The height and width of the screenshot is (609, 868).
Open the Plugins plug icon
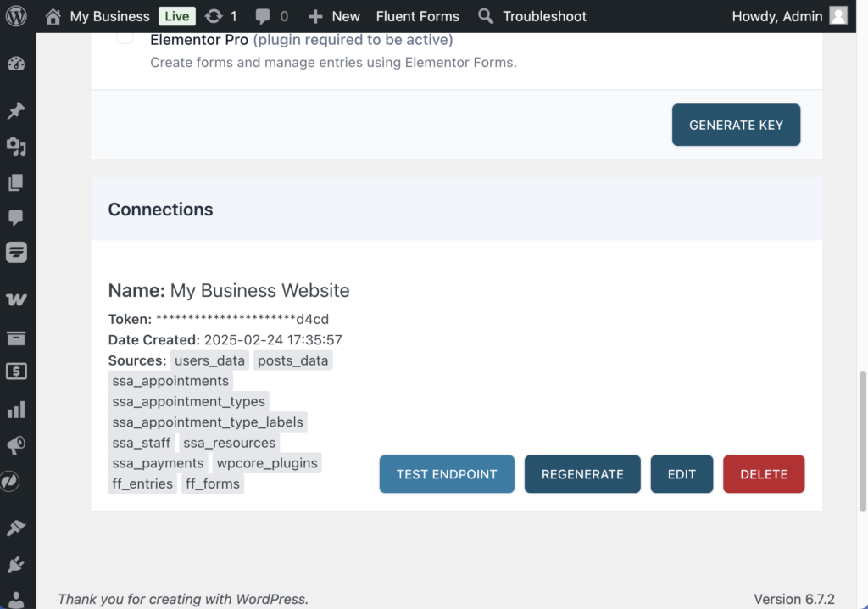pyautogui.click(x=16, y=564)
